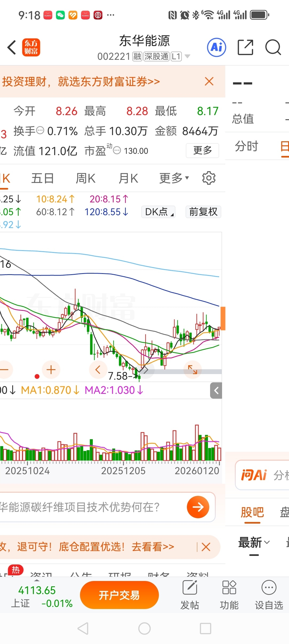Tap the back arrow icon
Viewport: 289px width, 644px height.
(12, 48)
